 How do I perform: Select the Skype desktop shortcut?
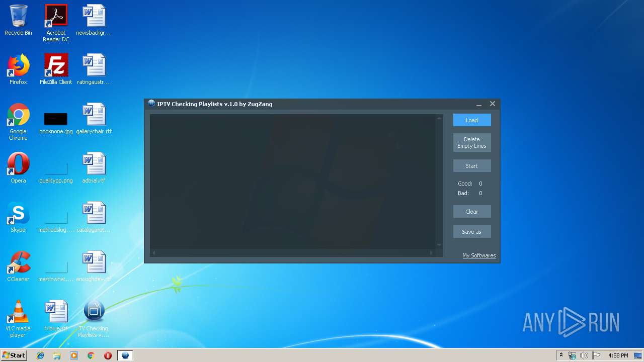pos(18,217)
